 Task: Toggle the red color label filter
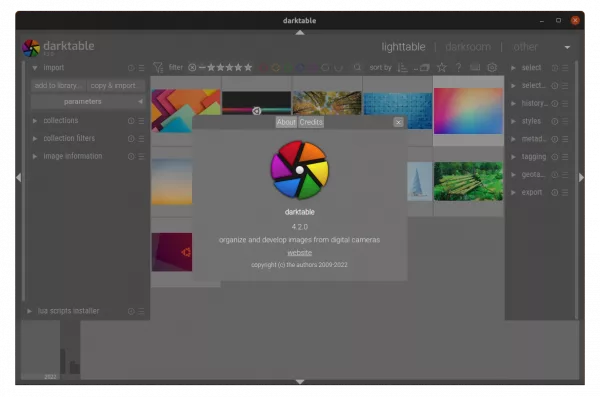pos(263,68)
